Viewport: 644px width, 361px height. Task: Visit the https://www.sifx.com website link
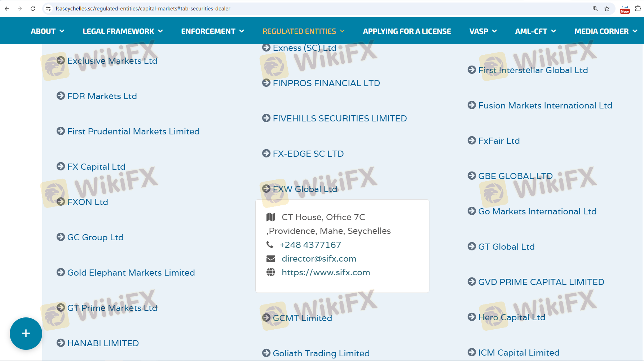coord(326,272)
